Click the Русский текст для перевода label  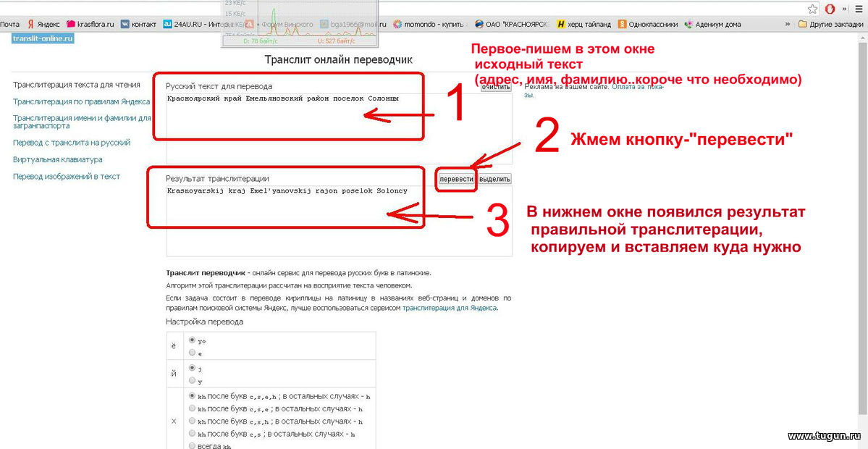pyautogui.click(x=219, y=86)
